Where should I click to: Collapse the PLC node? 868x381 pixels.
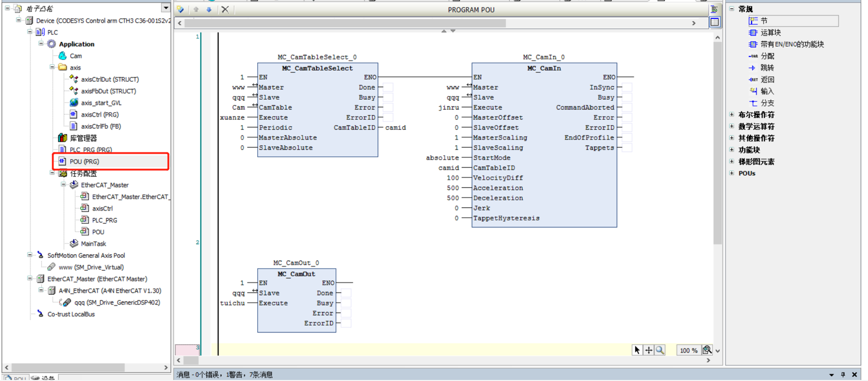[x=30, y=32]
